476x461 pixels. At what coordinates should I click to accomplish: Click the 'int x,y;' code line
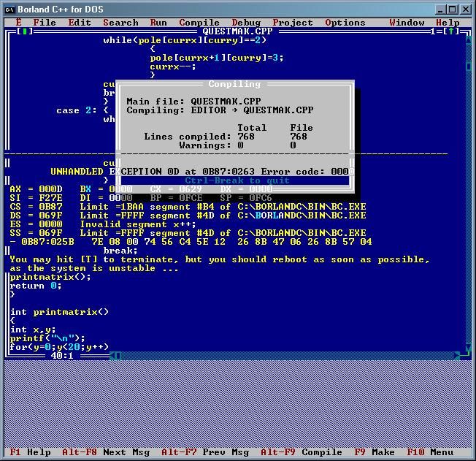click(33, 329)
